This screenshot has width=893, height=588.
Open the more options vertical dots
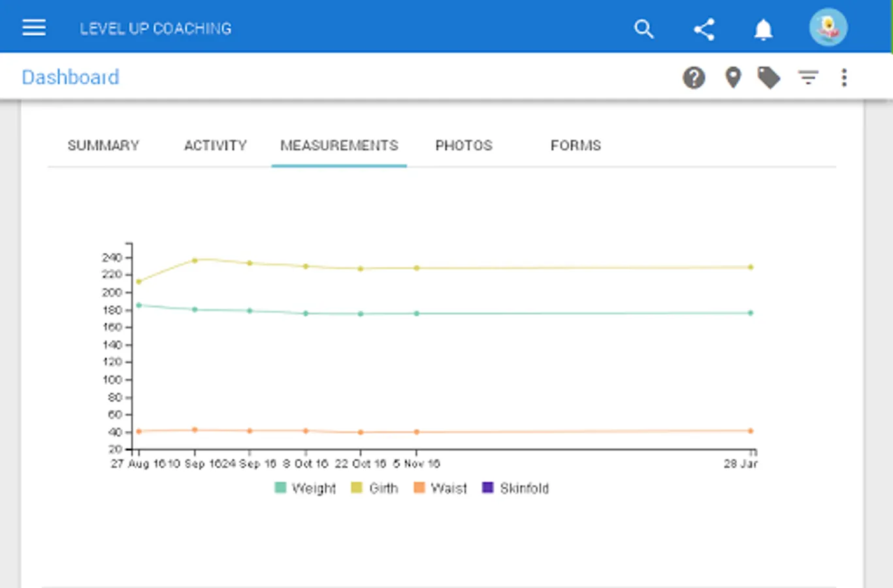[x=844, y=78]
